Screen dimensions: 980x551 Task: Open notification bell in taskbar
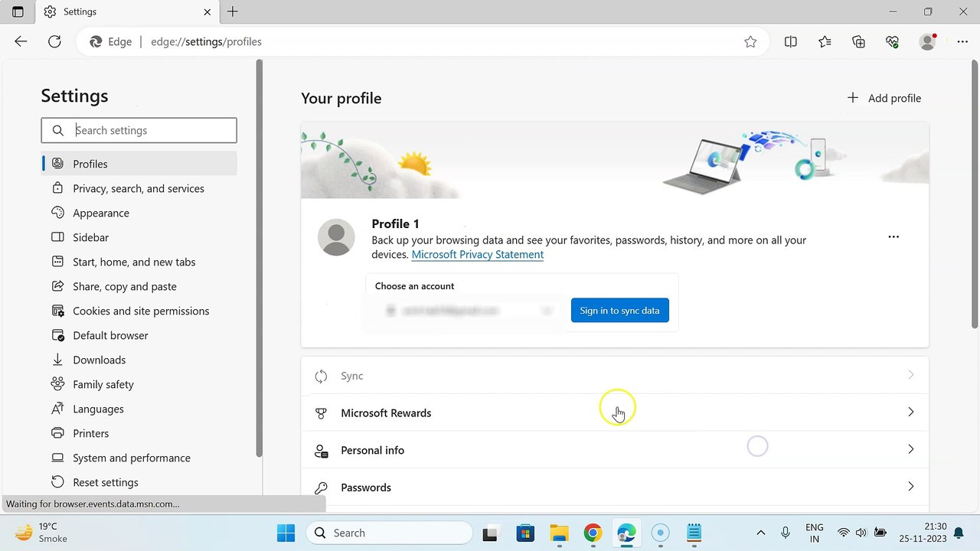click(959, 533)
